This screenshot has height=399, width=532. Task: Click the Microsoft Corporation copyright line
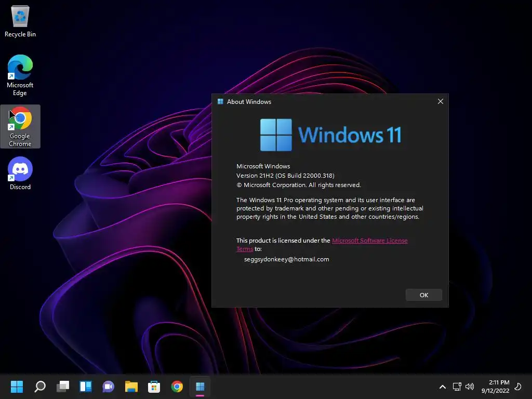[x=299, y=185]
